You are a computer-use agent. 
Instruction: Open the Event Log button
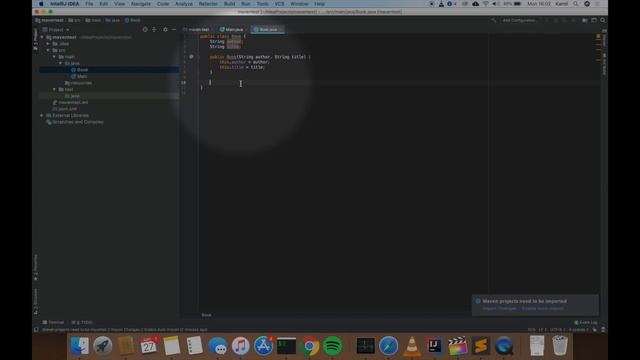[x=586, y=322]
